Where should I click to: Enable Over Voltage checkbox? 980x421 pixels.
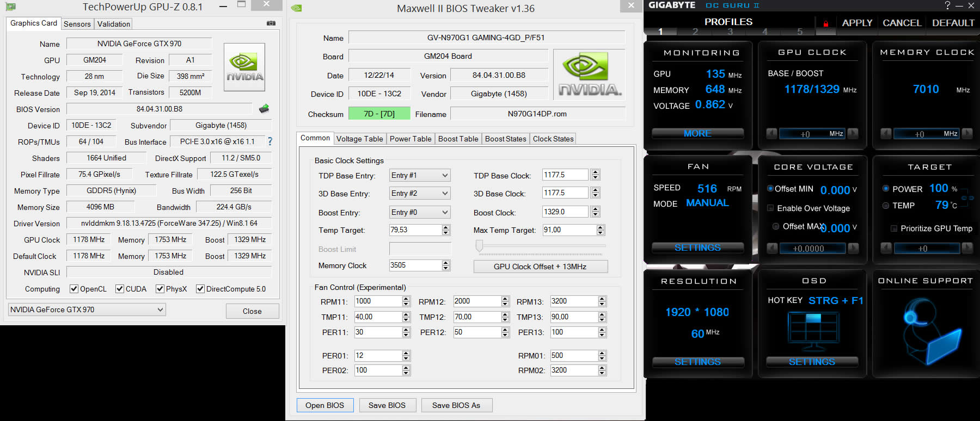click(770, 208)
